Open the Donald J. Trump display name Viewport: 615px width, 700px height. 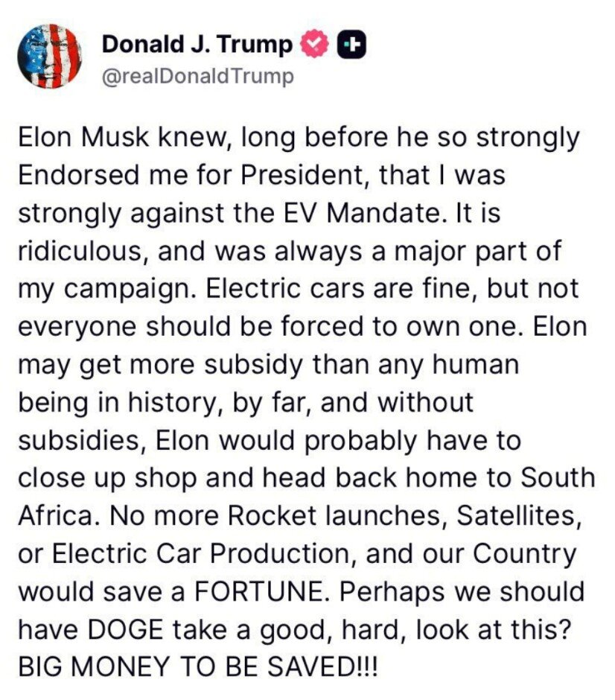point(197,45)
